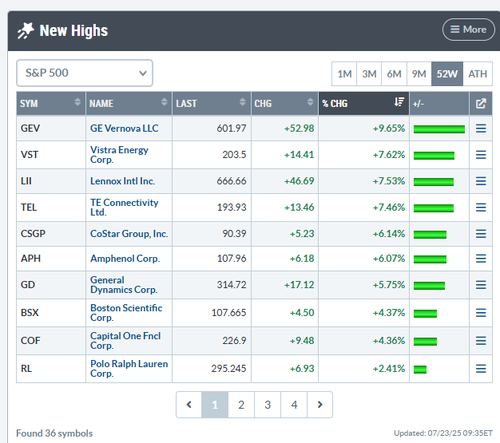The width and height of the screenshot is (500, 443).
Task: Click change value +14.41
Action: point(299,155)
